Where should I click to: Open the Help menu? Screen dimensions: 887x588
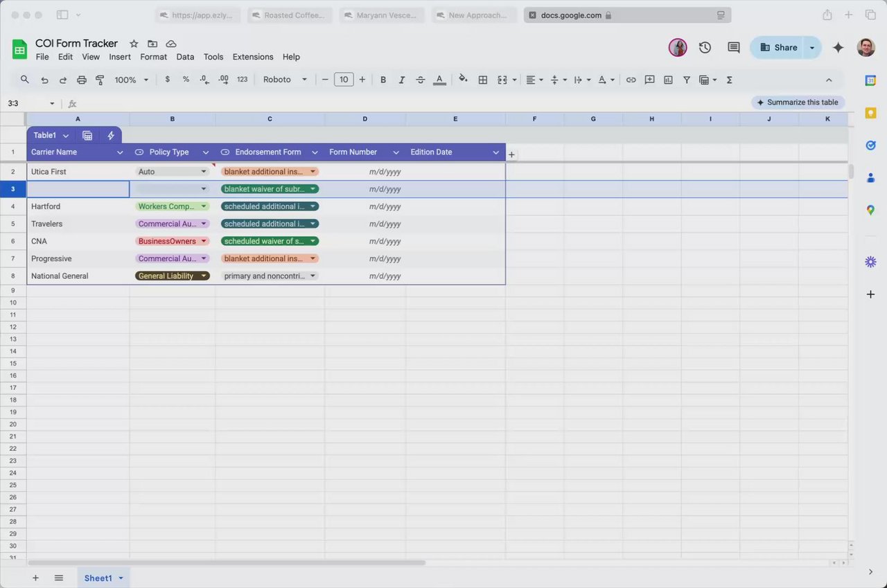[291, 57]
